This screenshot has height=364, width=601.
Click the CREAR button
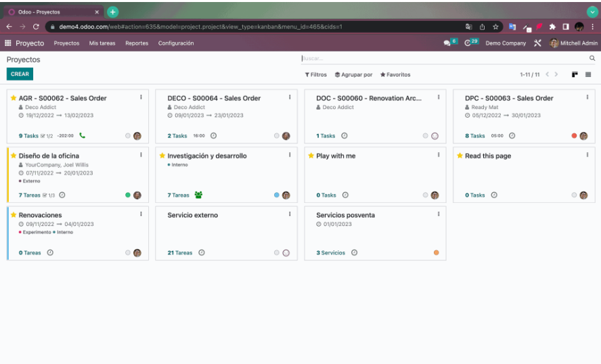point(20,74)
